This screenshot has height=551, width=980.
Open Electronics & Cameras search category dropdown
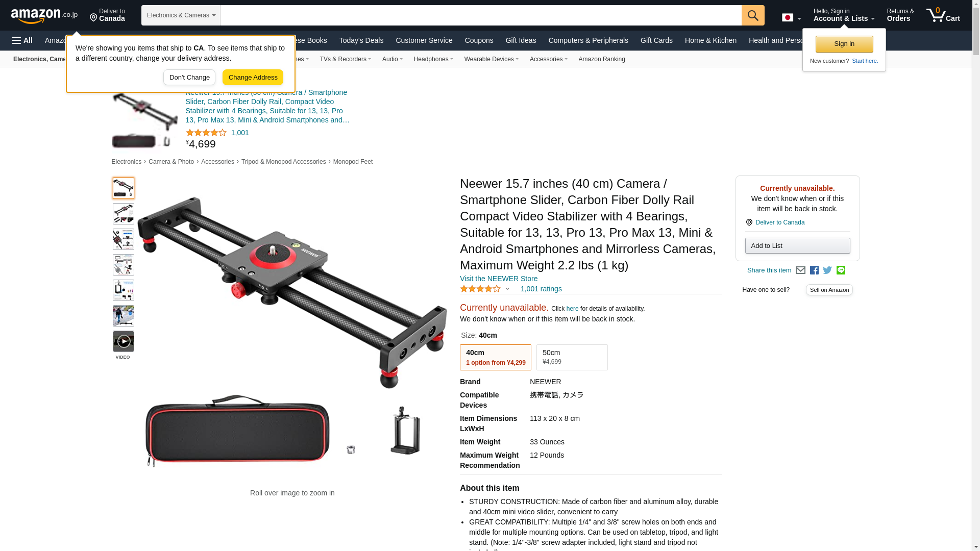[x=181, y=15]
